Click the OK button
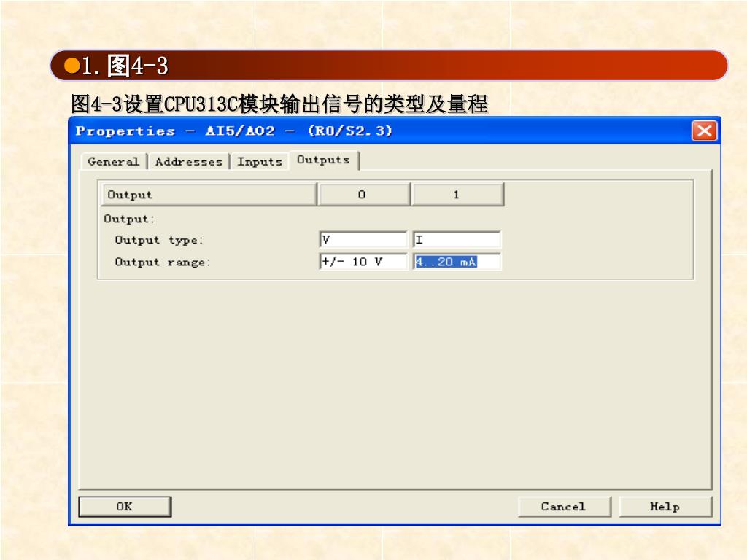This screenshot has width=747, height=560. click(x=125, y=507)
